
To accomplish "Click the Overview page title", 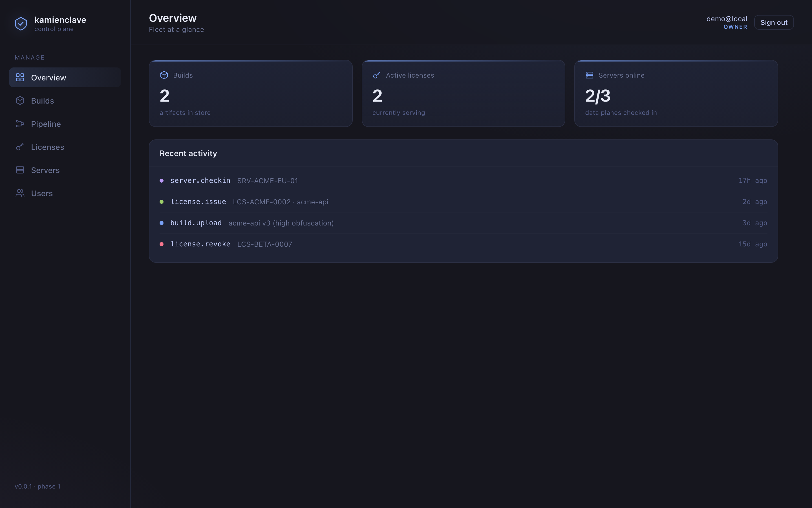I will tap(173, 18).
